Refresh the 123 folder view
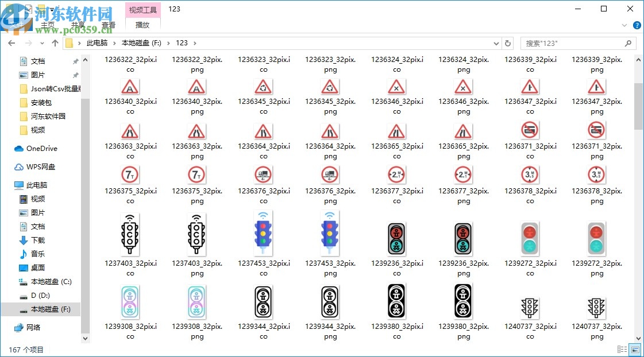Screen dimensions: 644x357 (508, 43)
